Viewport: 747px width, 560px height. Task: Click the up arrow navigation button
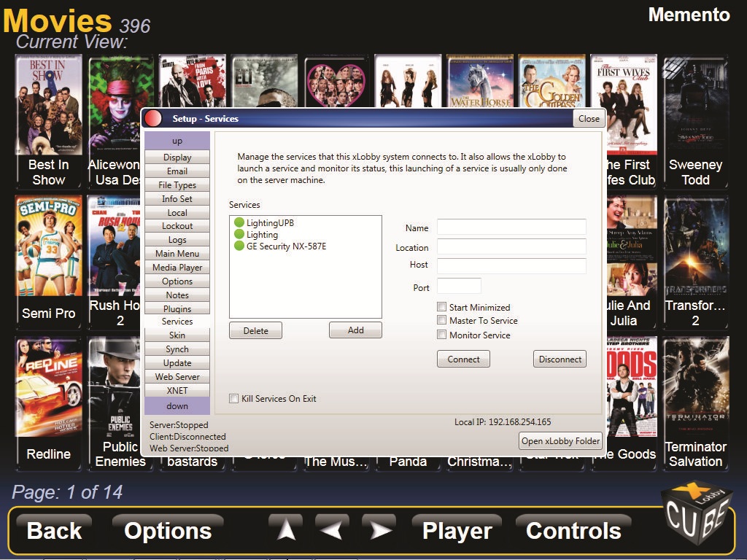286,529
